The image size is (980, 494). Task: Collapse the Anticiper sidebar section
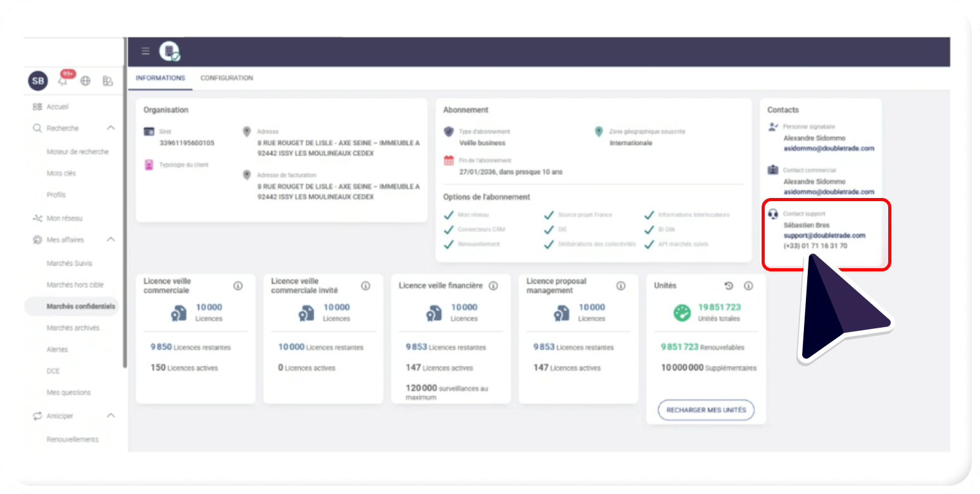coord(111,416)
